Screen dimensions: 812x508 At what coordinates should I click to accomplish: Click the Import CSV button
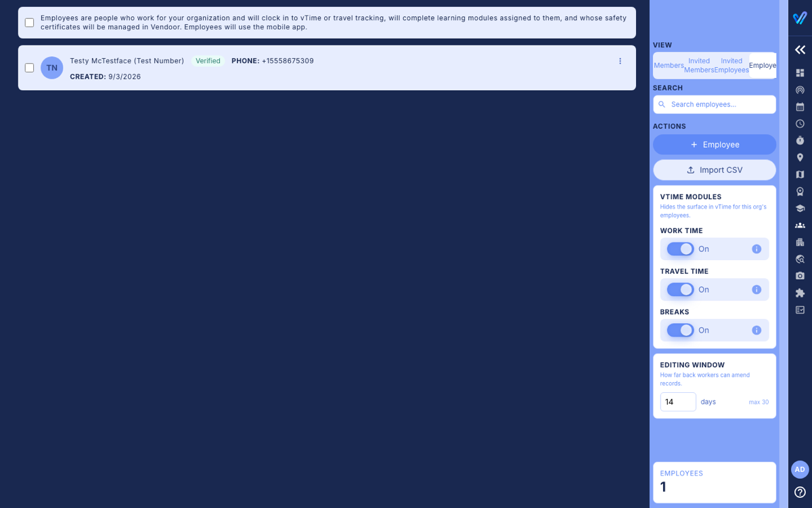point(715,169)
